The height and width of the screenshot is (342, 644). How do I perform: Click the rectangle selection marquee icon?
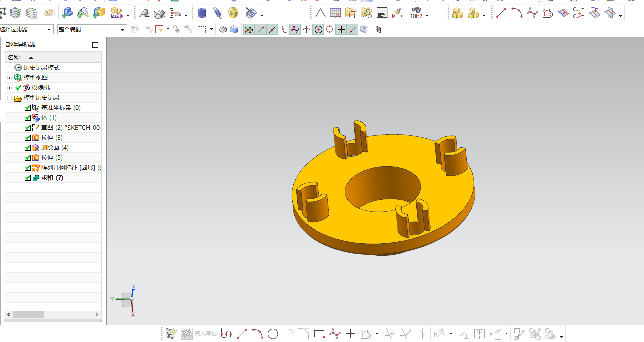[x=202, y=30]
